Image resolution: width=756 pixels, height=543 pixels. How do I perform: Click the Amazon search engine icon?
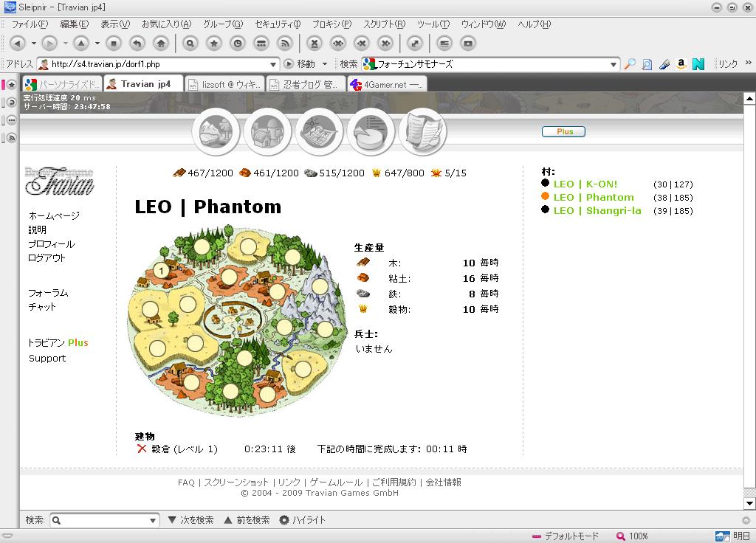pyautogui.click(x=681, y=63)
